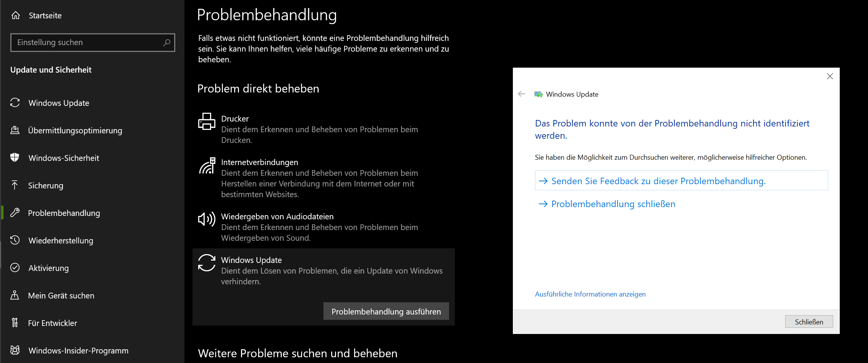
Task: Open Windows-Insider-Programm page
Action: (x=78, y=350)
